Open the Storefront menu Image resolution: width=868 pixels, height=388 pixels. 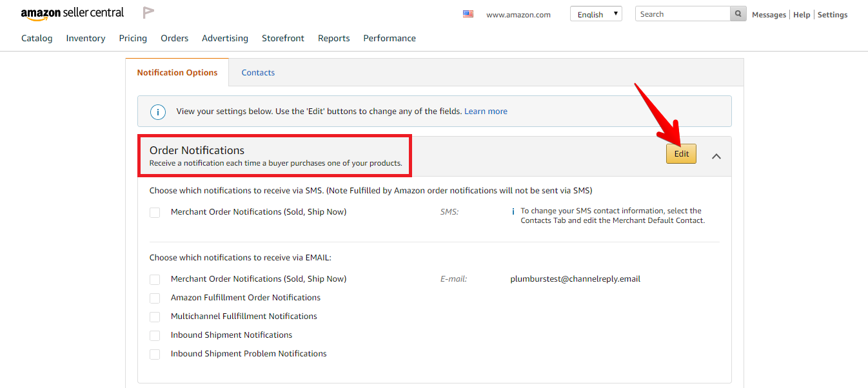click(x=283, y=38)
